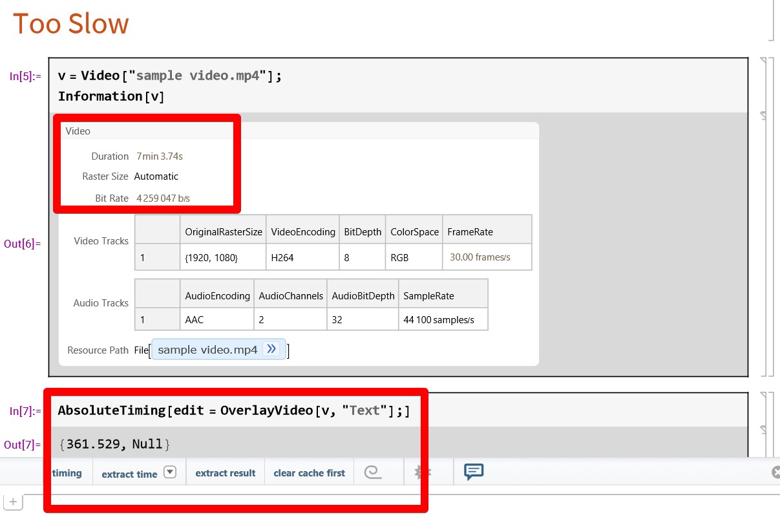Viewport: 780px width, 532px height.
Task: Click the 'Video' panel header
Action: [78, 131]
